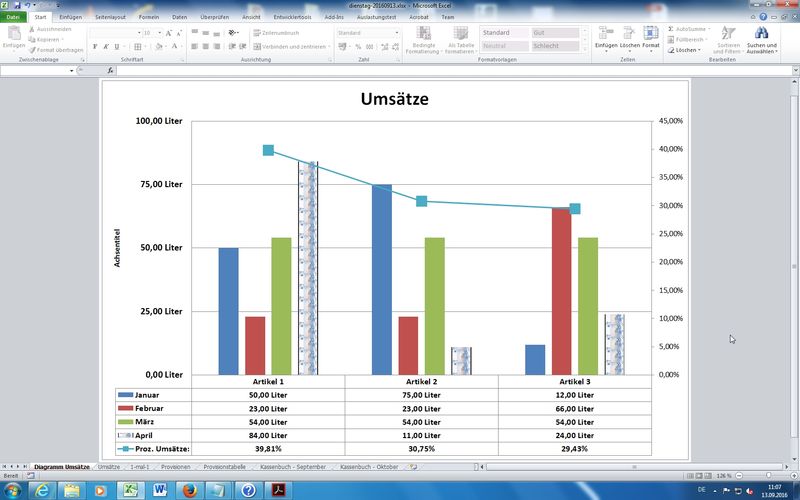Screen dimensions: 800x500
Task: Launch Word from the taskbar
Action: (x=160, y=490)
